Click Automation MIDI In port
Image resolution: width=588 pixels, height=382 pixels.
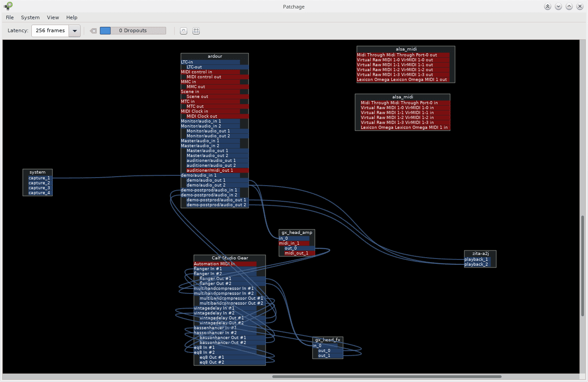click(x=225, y=264)
